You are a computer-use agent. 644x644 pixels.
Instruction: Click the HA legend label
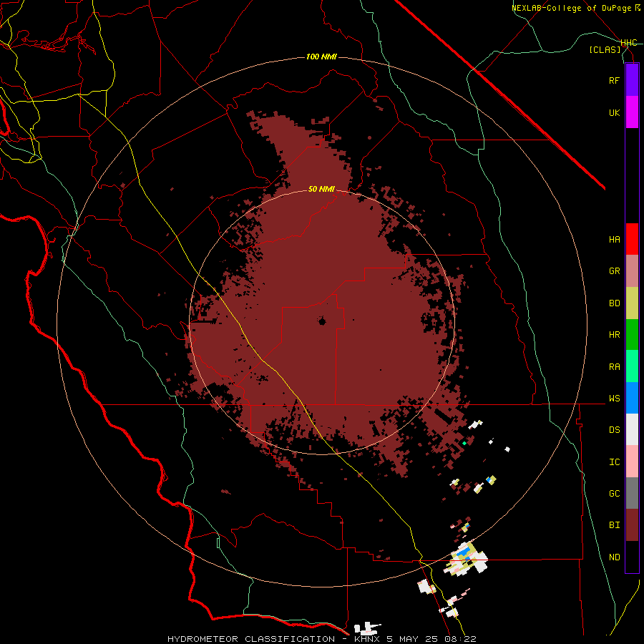tap(614, 240)
